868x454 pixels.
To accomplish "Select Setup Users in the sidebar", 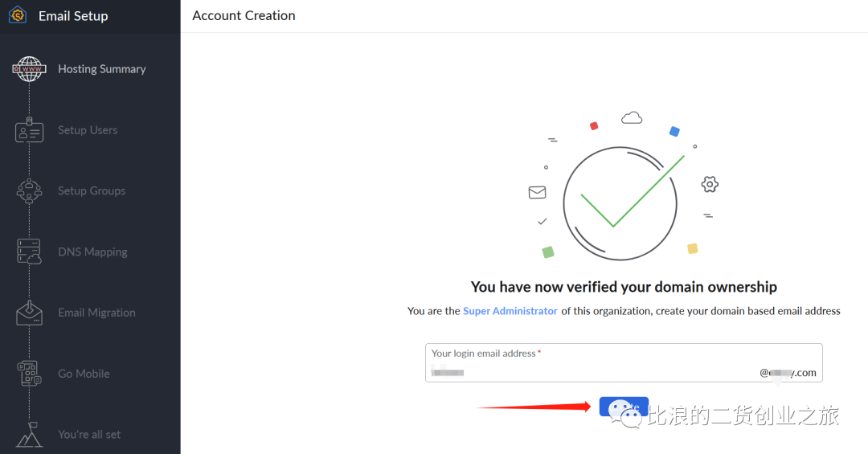I will tap(88, 130).
